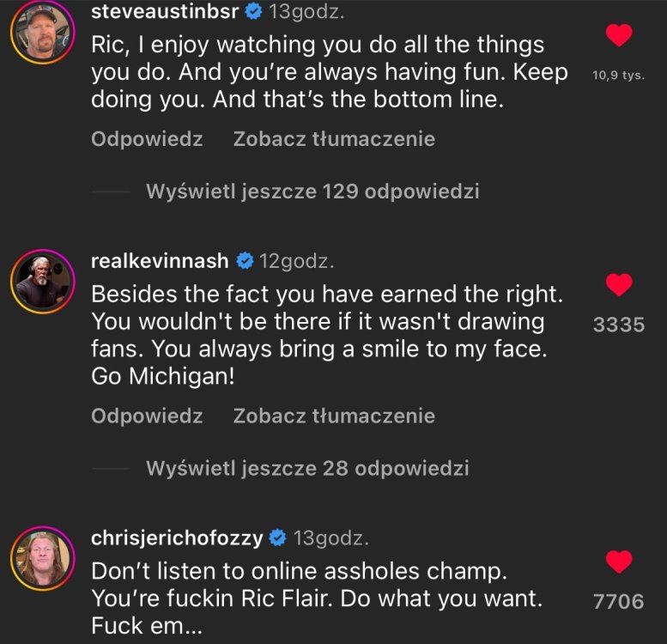Unlike steveaustinbsr's comment with the heart
Screen dimensions: 667x644
tap(619, 34)
